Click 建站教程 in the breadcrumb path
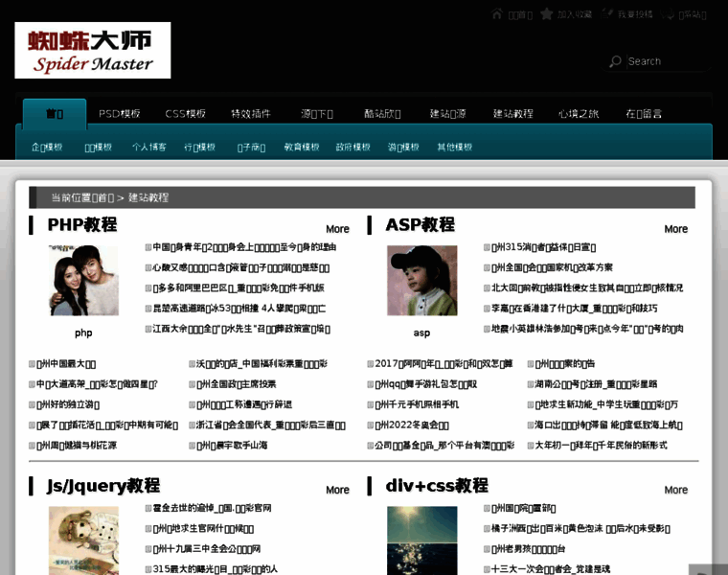 pos(148,197)
